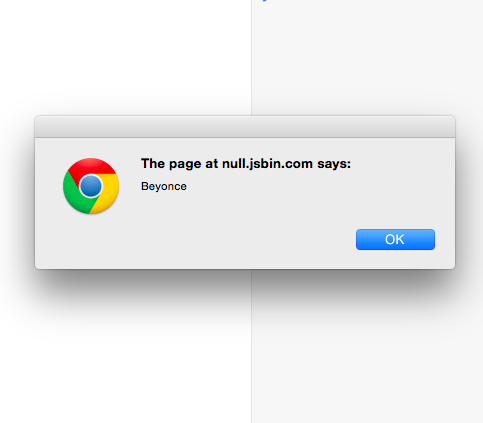
Task: Click the pane divider below the dialog
Action: point(251,347)
